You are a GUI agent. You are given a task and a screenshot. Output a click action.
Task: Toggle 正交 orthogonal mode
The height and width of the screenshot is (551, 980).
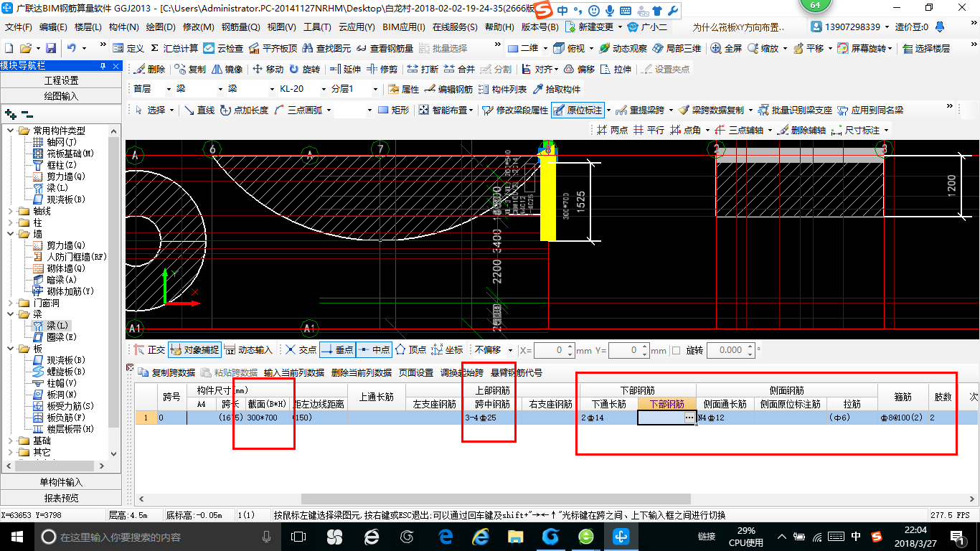point(149,350)
